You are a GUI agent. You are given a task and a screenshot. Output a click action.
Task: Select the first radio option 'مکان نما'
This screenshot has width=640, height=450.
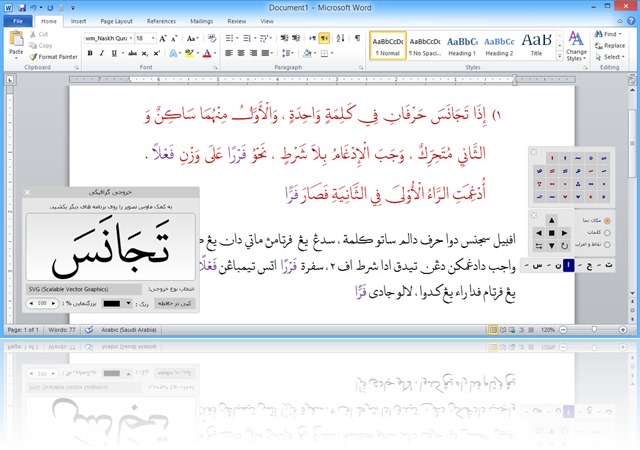(609, 220)
